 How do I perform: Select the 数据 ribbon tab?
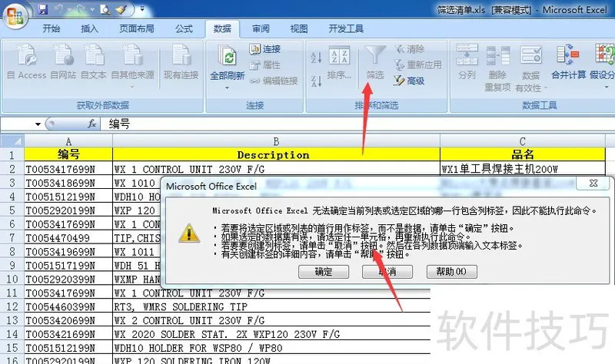pos(222,28)
